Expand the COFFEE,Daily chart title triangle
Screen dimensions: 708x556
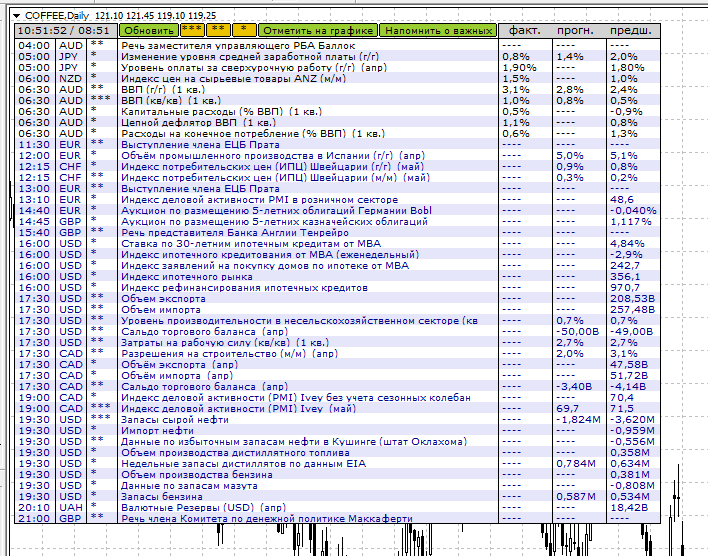click(x=17, y=16)
